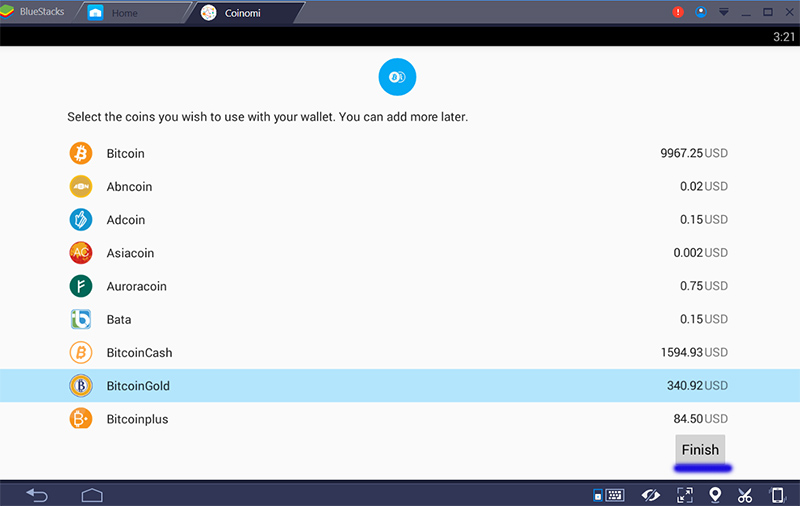Click the BlueStacks logo icon

(x=7, y=12)
